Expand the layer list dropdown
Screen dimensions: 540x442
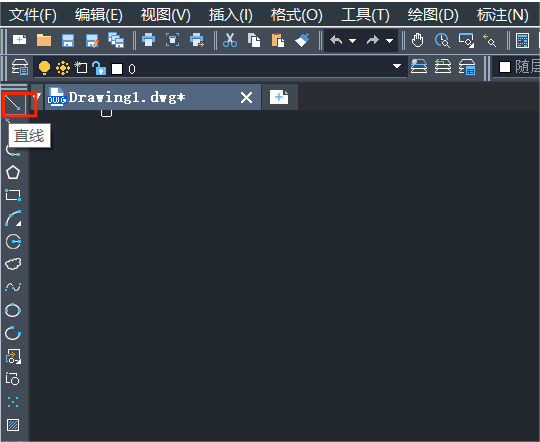(397, 66)
